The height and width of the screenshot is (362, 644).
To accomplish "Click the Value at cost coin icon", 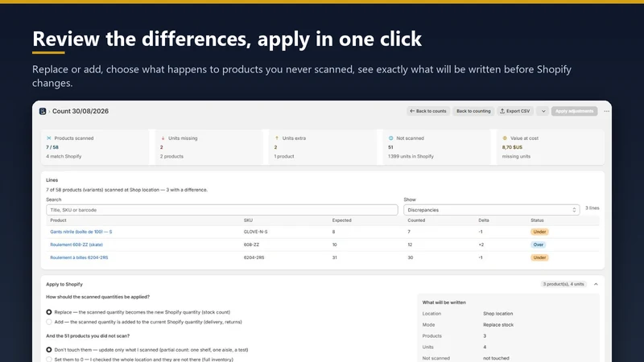I will (x=505, y=138).
